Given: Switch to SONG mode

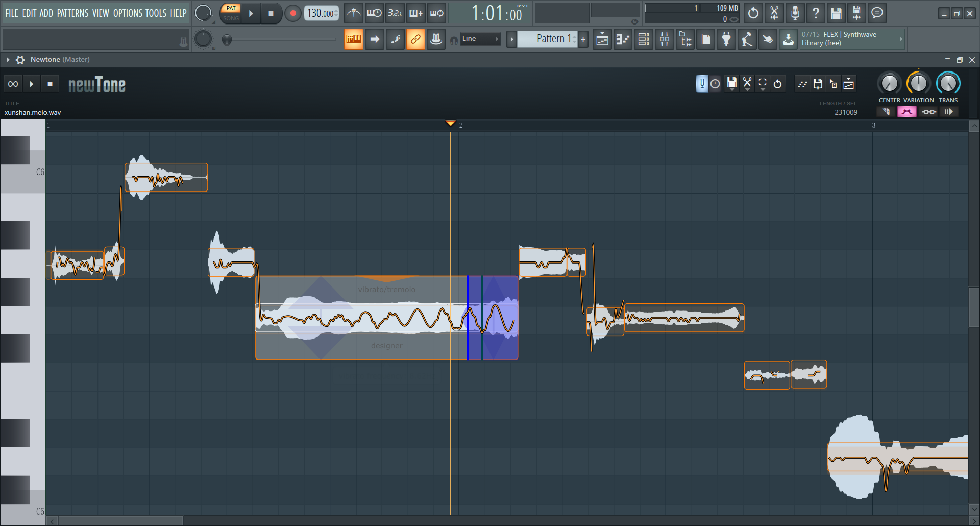Looking at the screenshot, I should 231,18.
